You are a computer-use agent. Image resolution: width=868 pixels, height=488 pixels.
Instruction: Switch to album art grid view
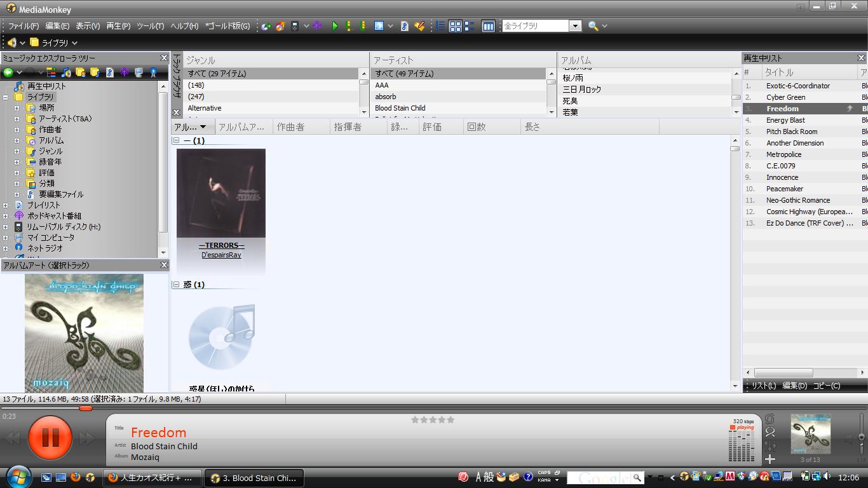tap(456, 26)
